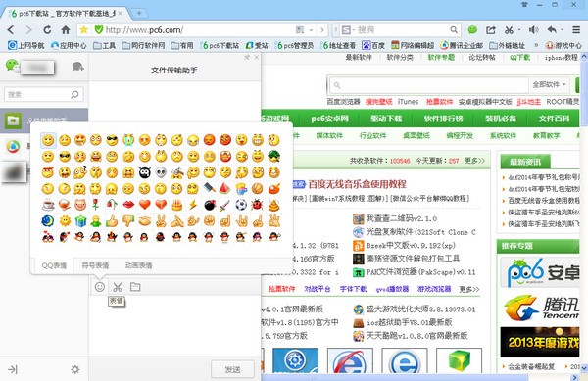The image size is (588, 381).
Task: Insert the red lips emoji
Action: point(128,205)
